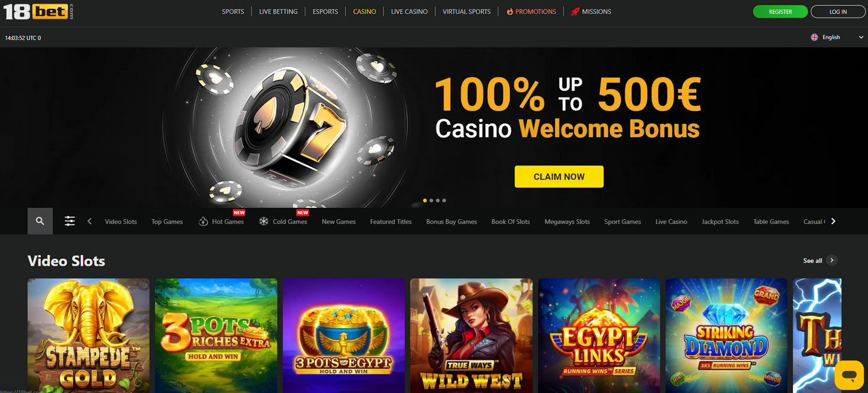The height and width of the screenshot is (393, 868).
Task: Click the Log In button
Action: [838, 11]
